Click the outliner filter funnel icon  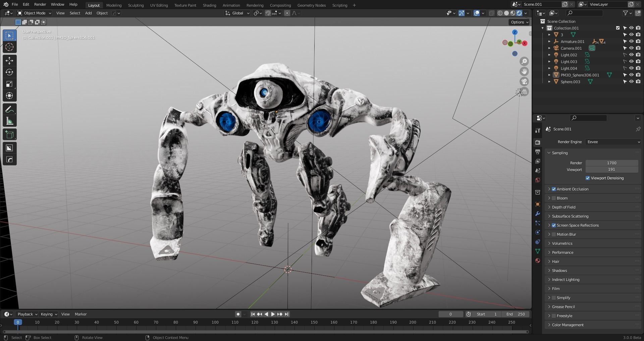coord(625,13)
